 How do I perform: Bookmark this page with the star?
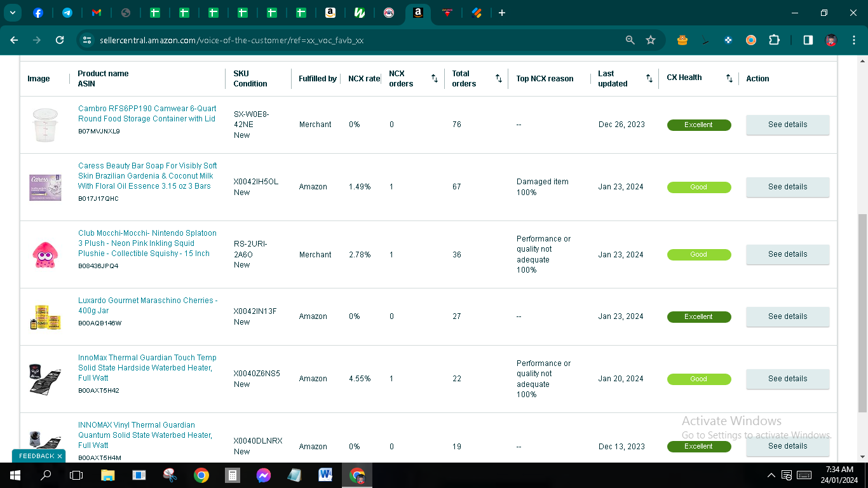click(651, 40)
